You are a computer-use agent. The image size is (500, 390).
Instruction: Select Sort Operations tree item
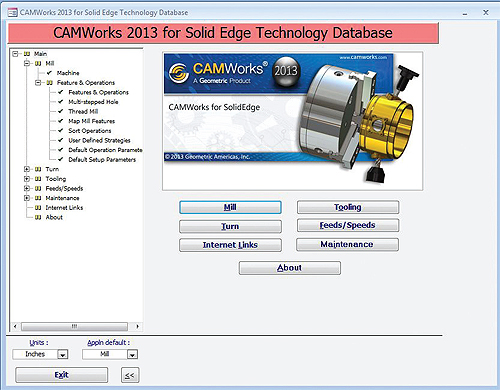90,131
